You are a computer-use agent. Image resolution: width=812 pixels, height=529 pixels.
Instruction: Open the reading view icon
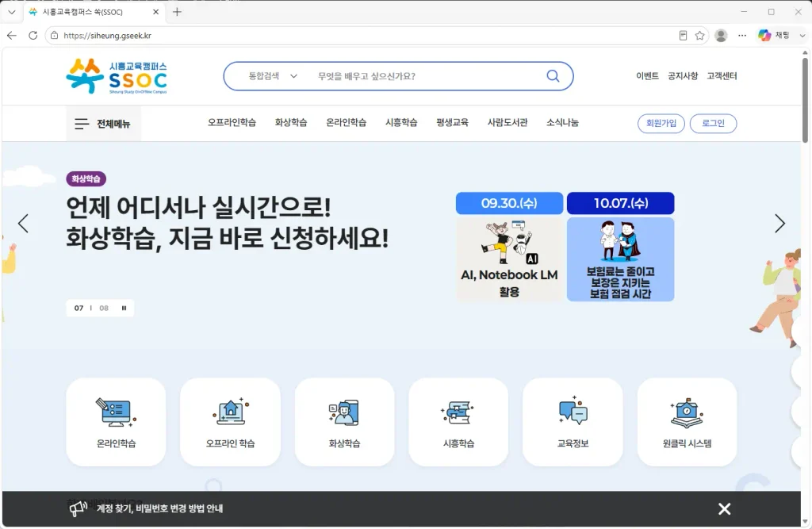(x=683, y=35)
